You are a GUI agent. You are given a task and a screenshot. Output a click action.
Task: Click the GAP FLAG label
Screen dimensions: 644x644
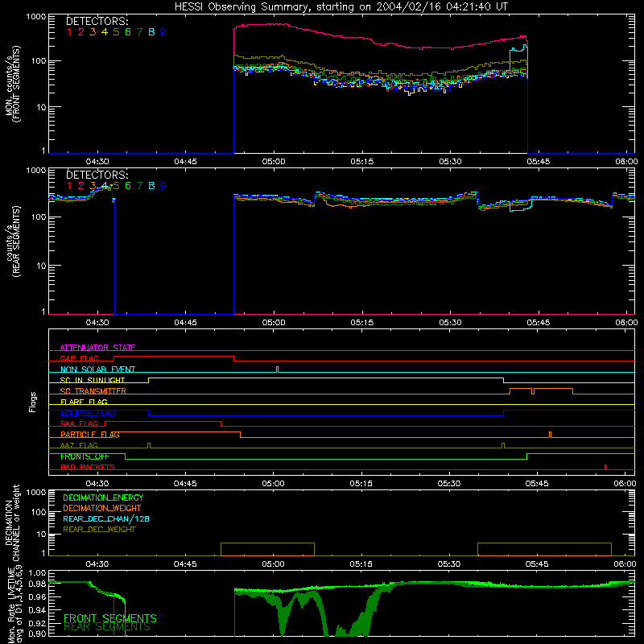pyautogui.click(x=79, y=358)
